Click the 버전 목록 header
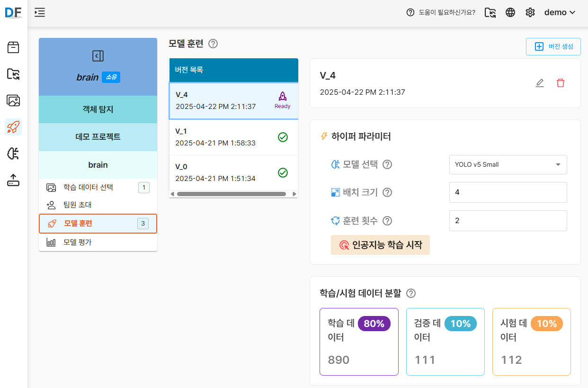Image resolution: width=588 pixels, height=388 pixels. [x=234, y=70]
